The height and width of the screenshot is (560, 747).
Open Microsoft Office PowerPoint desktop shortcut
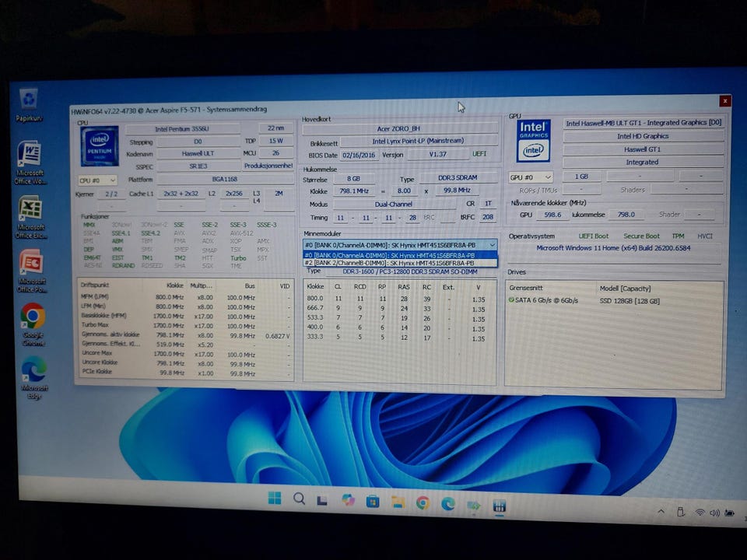31,271
